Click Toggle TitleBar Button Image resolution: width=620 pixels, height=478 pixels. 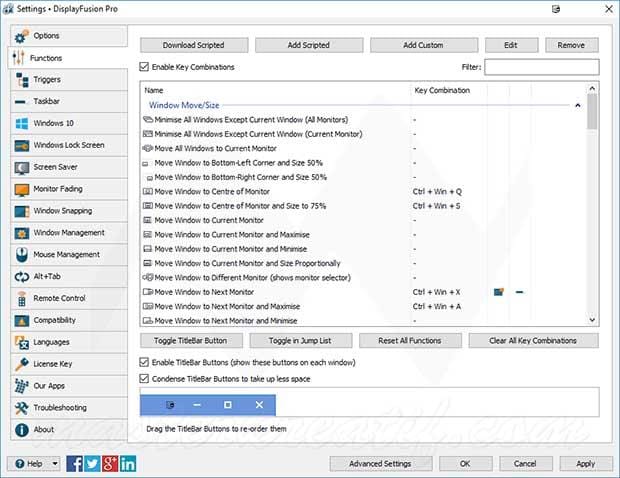tap(191, 341)
